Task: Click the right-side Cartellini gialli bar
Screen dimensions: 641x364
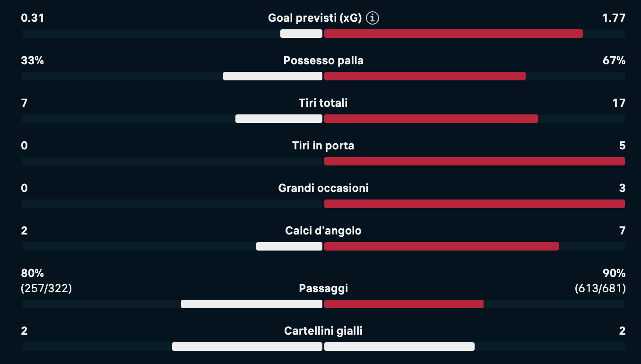Action: coord(399,347)
